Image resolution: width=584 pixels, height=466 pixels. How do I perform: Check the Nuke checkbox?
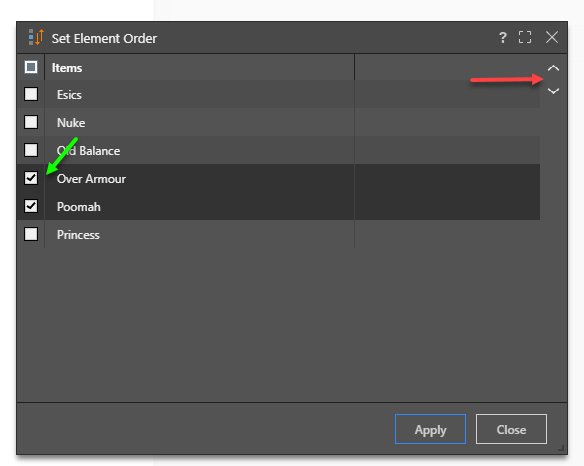(x=31, y=122)
